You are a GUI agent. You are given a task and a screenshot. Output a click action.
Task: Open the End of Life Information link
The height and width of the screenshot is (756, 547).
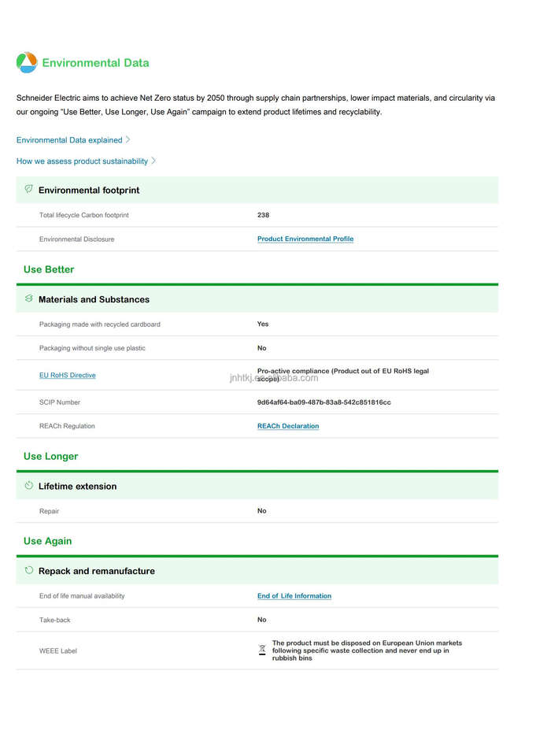tap(294, 596)
